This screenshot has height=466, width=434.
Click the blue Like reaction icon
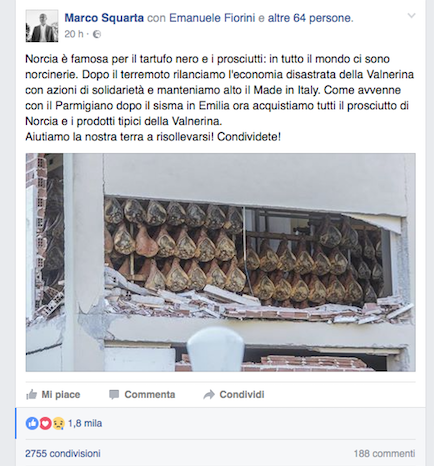pyautogui.click(x=32, y=423)
